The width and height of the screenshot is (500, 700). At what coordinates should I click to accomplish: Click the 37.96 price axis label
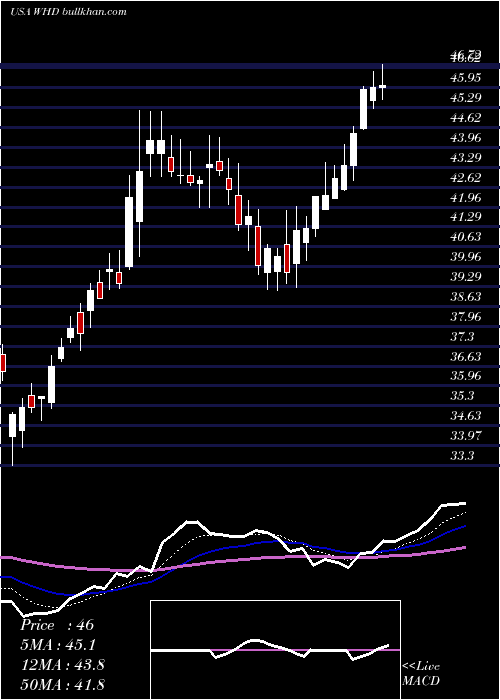(466, 317)
